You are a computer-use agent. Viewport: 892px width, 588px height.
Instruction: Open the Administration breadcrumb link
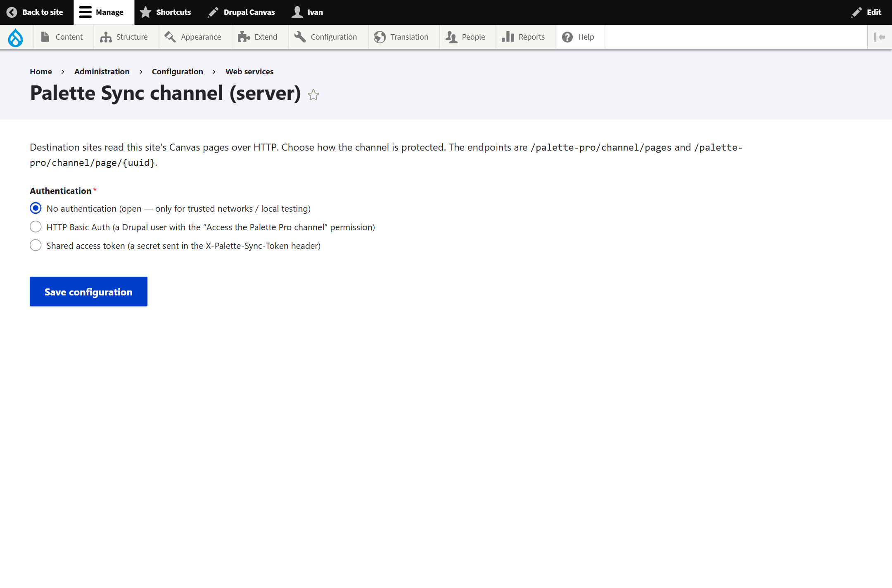(x=102, y=71)
